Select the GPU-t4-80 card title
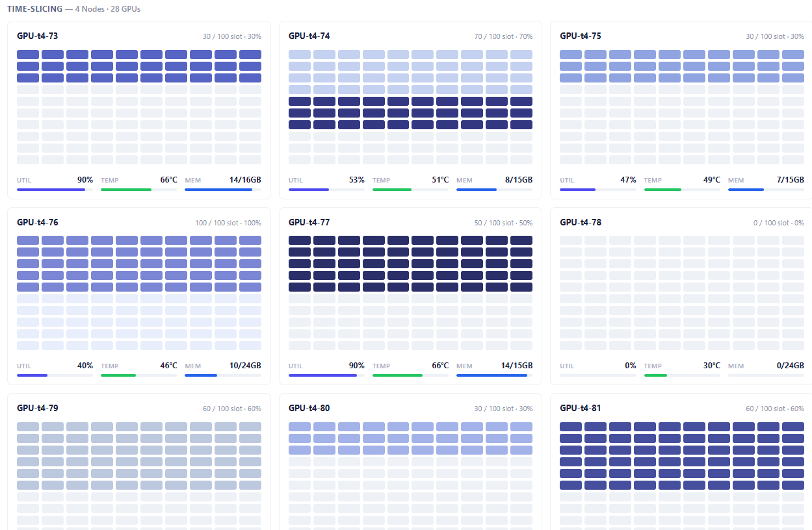 (x=309, y=408)
